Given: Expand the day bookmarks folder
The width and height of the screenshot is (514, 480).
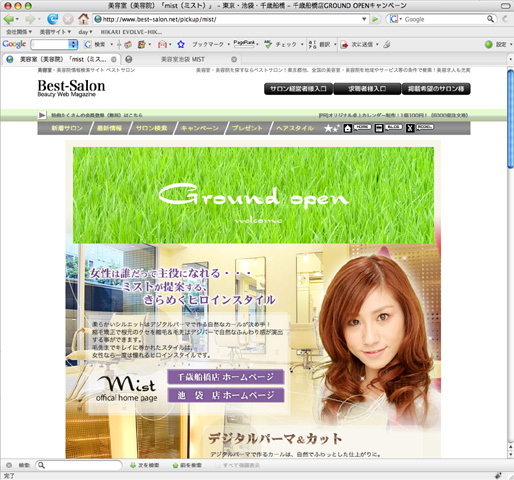Looking at the screenshot, I should tap(85, 32).
